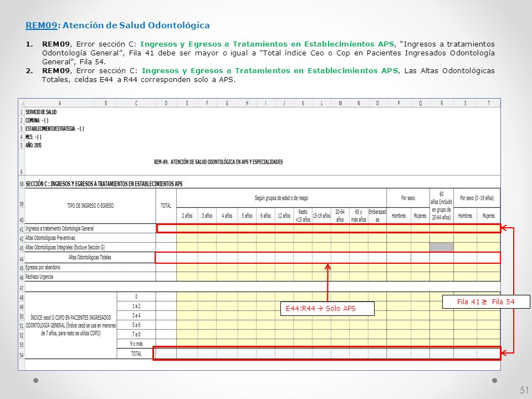Select column E header

pyautogui.click(x=187, y=103)
